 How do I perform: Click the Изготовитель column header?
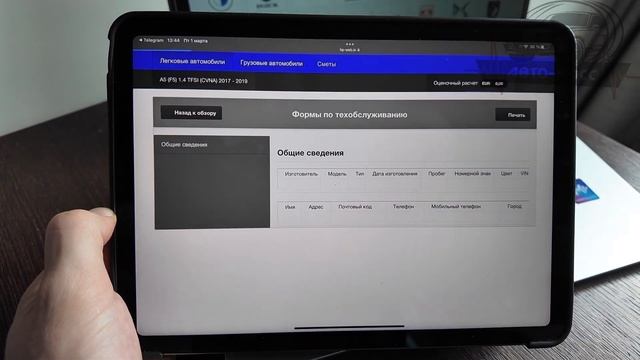coord(301,174)
